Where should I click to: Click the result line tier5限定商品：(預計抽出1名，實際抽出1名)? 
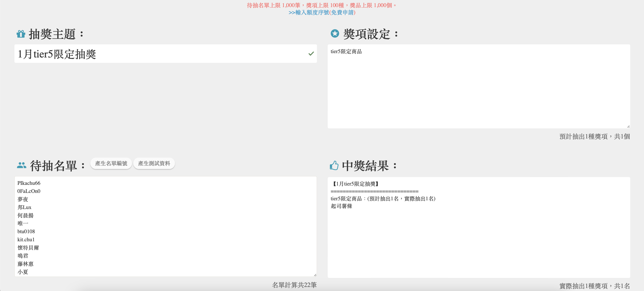(383, 199)
